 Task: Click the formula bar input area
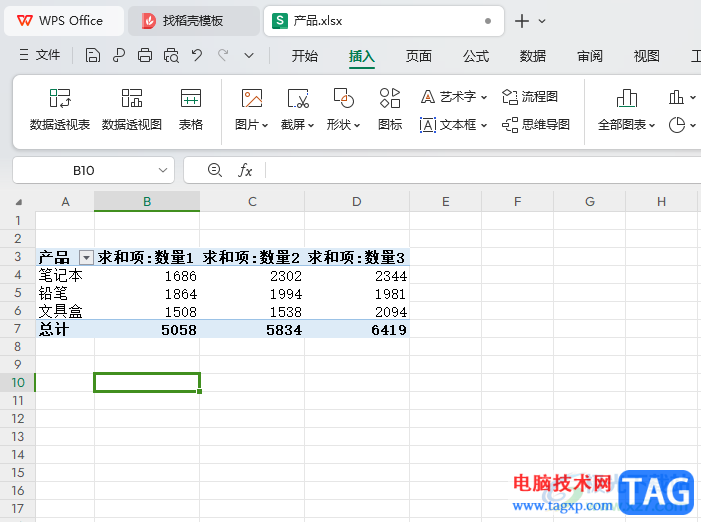pyautogui.click(x=483, y=170)
